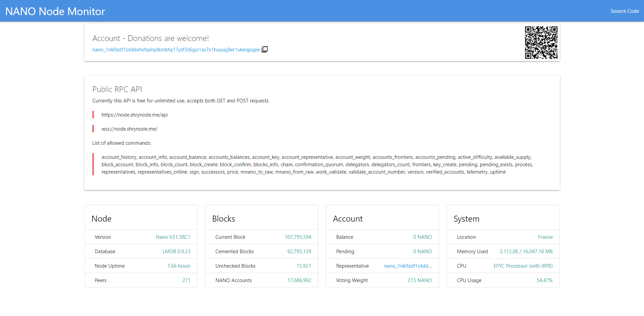Click the free unlimited use API description line

pyautogui.click(x=180, y=101)
